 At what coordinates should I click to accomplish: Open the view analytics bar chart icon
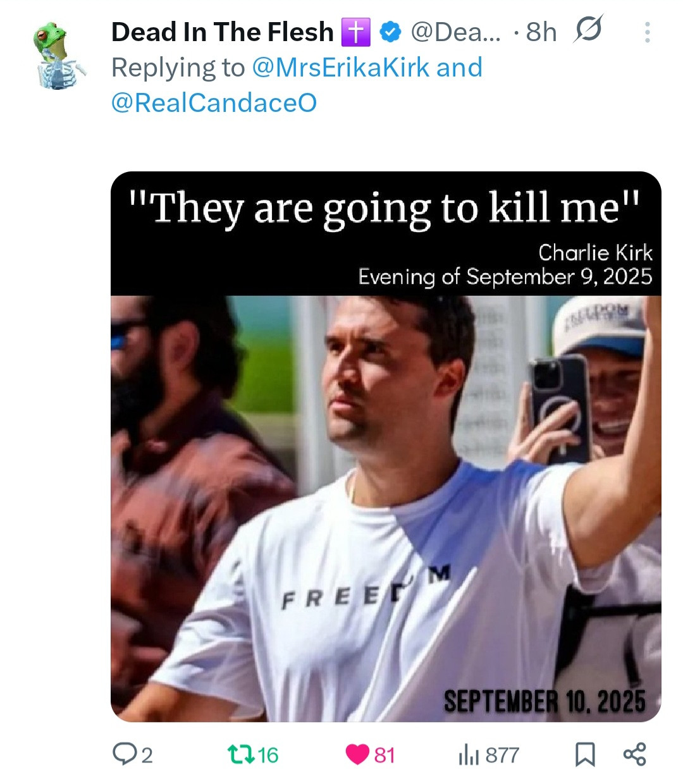(469, 754)
